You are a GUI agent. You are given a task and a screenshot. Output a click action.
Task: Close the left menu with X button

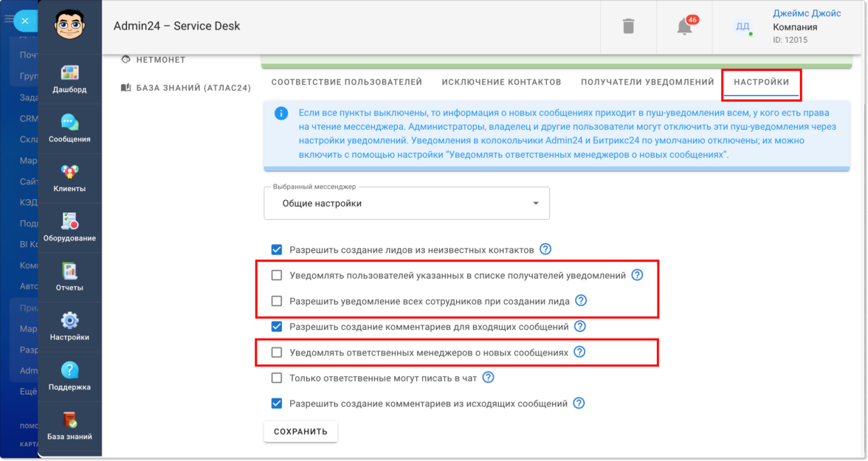pos(24,21)
